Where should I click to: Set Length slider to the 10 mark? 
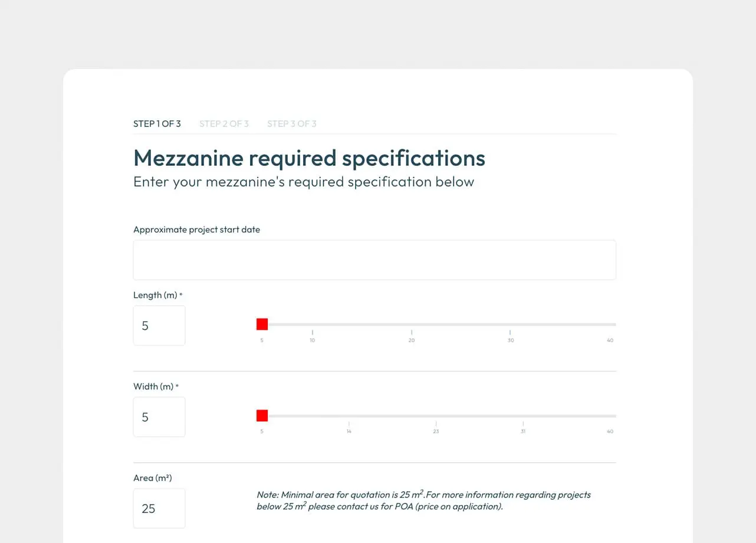coord(313,325)
